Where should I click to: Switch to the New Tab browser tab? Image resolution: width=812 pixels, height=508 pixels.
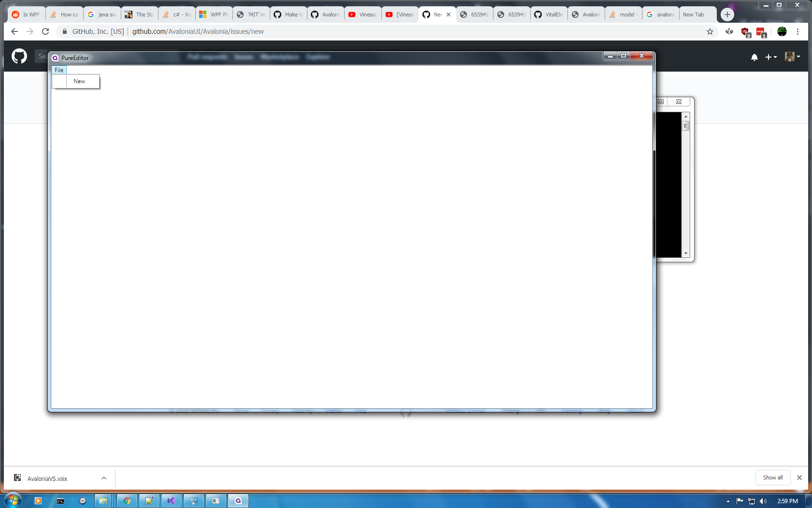pos(695,14)
